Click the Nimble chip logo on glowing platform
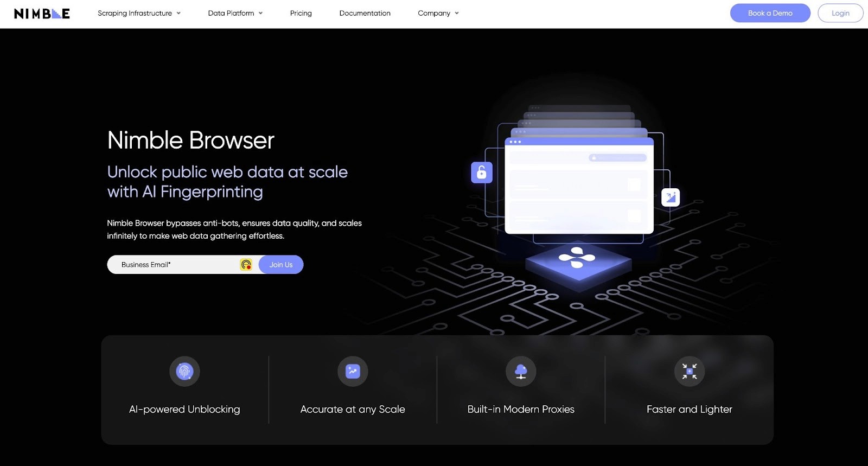Image resolution: width=868 pixels, height=466 pixels. (x=577, y=258)
